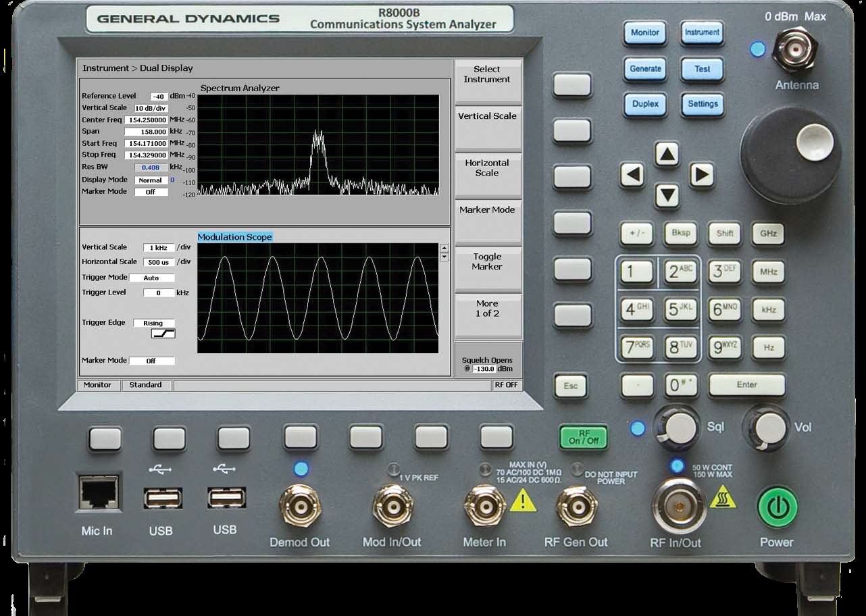Viewport: 866px width, 616px height.
Task: Hit the blue Instrument button
Action: (702, 32)
